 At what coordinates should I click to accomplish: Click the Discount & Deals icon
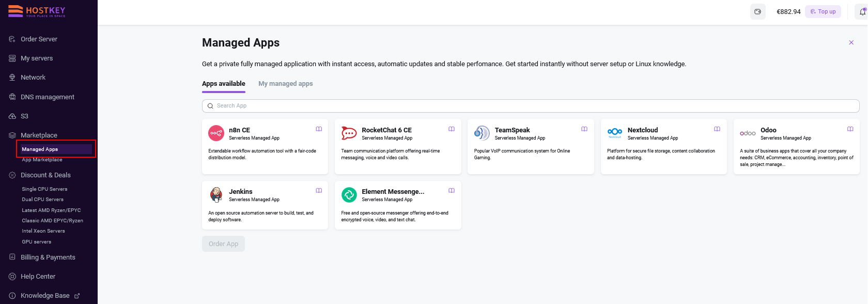[x=12, y=175]
